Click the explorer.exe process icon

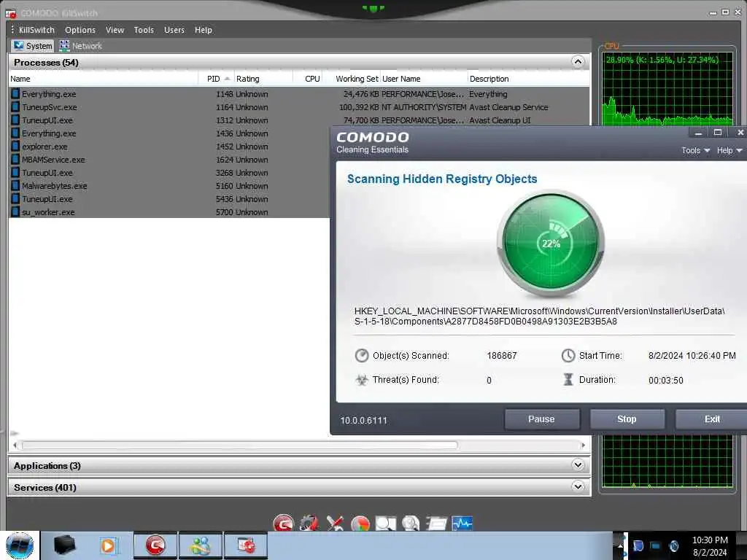click(x=16, y=147)
